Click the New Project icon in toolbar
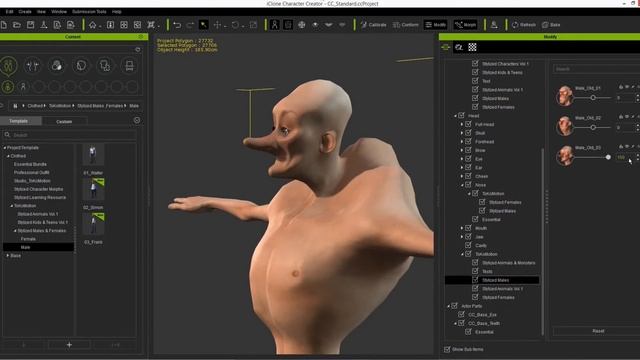 tap(4, 25)
